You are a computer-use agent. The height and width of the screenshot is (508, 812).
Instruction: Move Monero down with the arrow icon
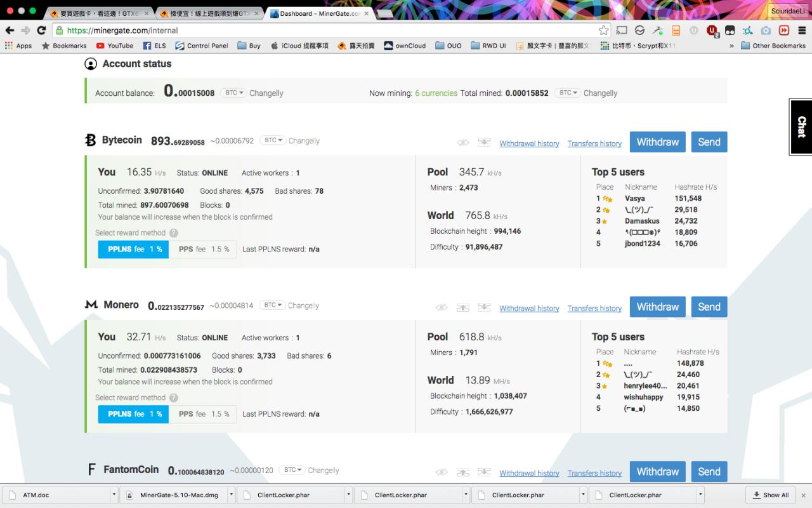tap(484, 307)
